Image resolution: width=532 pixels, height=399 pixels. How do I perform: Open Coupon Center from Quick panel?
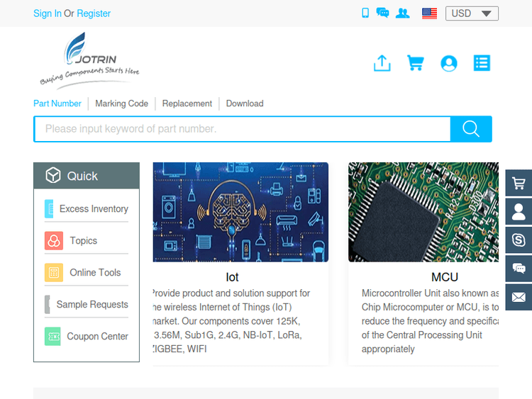pyautogui.click(x=97, y=337)
